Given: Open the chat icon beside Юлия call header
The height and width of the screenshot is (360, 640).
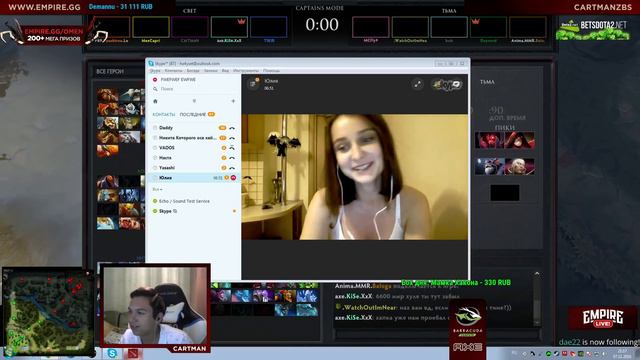Looking at the screenshot, I should (253, 84).
